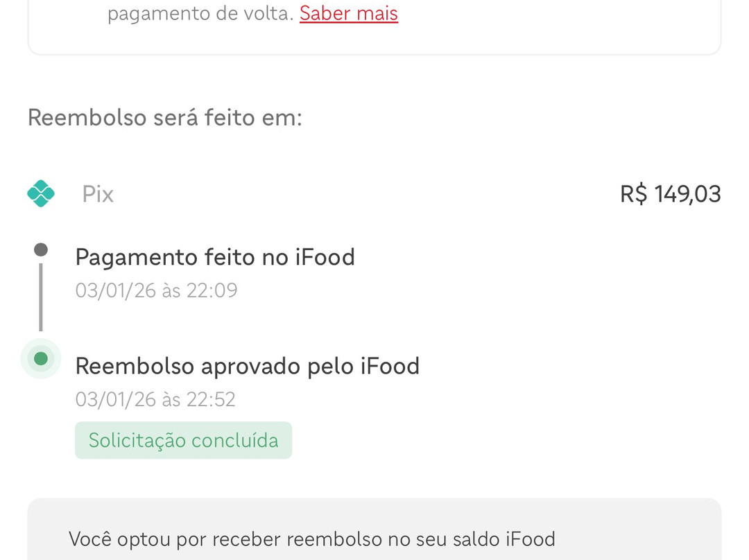Select 'Reembolso aprovado pelo iFood' step title
Viewport: 749px width, 560px height.
coord(247,366)
